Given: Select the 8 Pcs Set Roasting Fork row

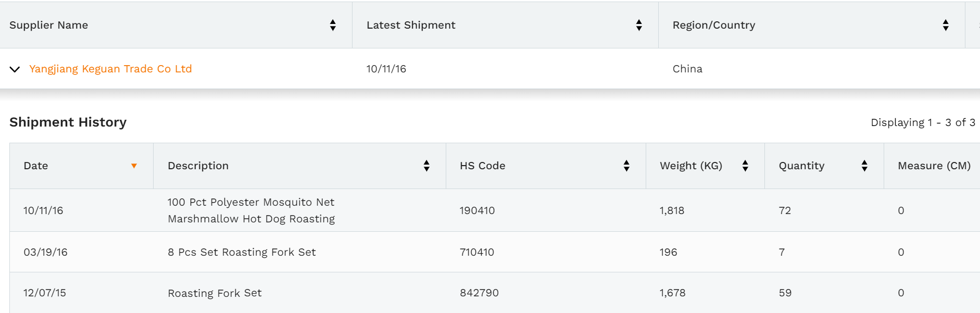Looking at the screenshot, I should 495,252.
